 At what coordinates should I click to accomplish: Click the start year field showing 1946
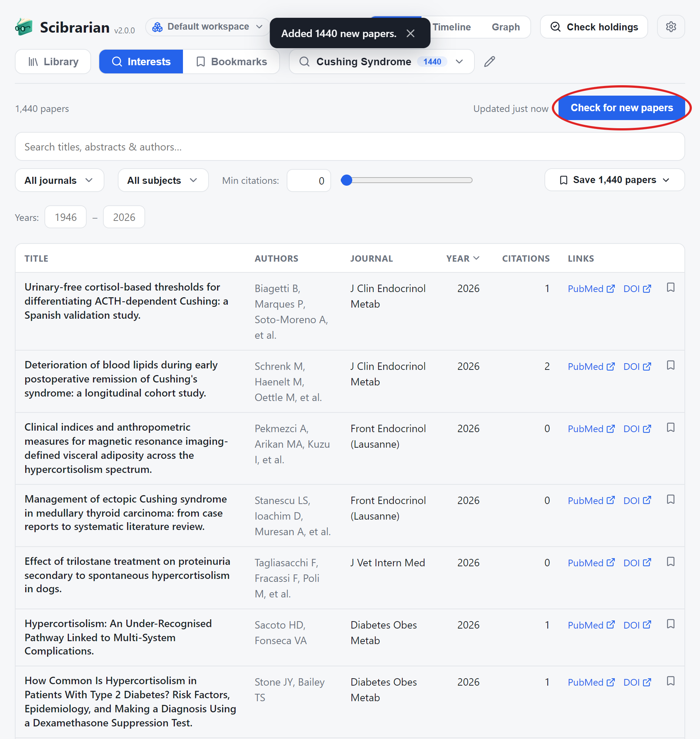[x=66, y=217]
